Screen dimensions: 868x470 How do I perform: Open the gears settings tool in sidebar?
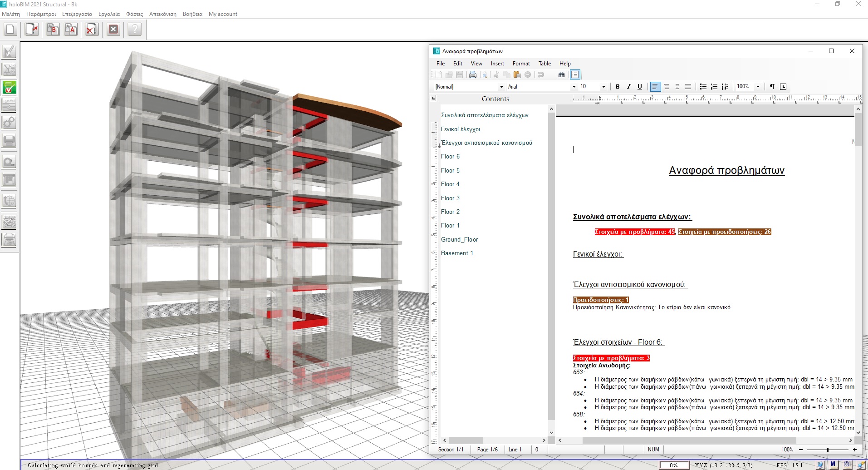[9, 123]
